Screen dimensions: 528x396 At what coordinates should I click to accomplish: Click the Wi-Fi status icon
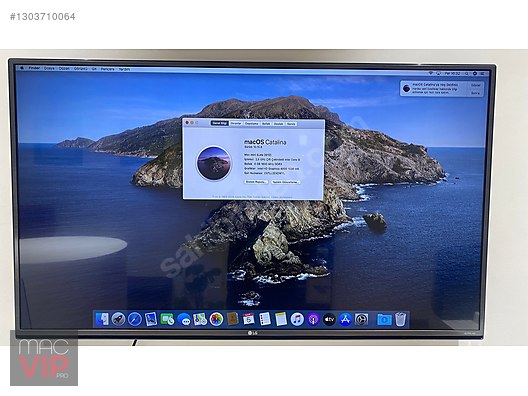431,73
